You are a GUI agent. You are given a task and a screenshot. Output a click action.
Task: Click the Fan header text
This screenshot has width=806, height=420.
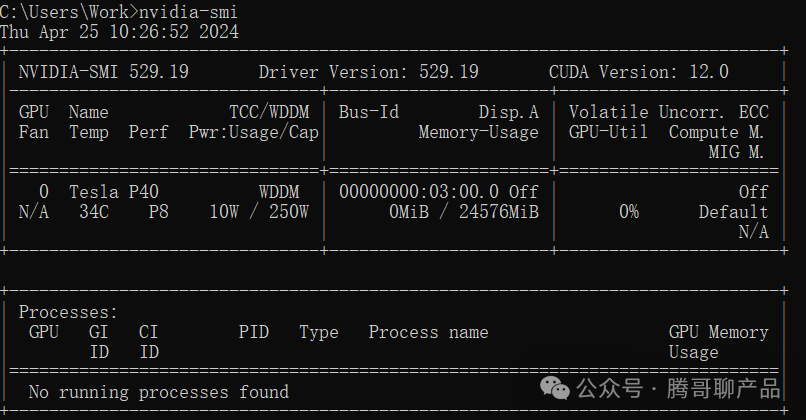click(34, 132)
